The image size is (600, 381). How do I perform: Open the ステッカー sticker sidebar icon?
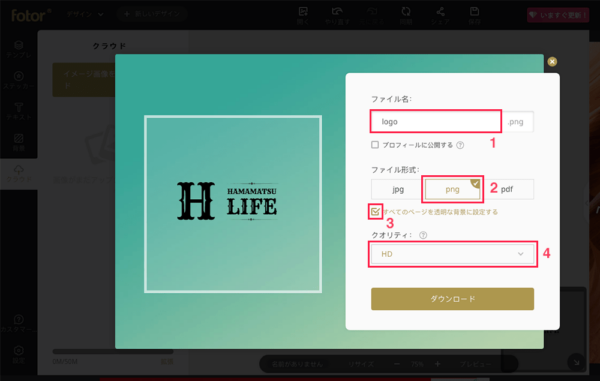point(18,80)
